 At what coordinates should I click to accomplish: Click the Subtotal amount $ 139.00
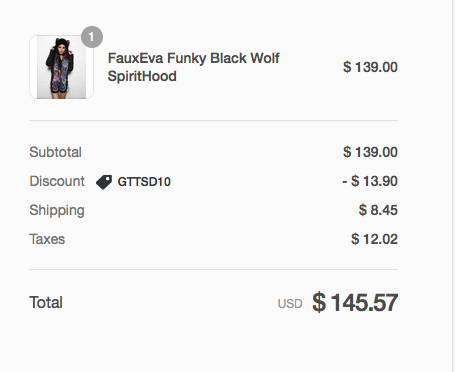coord(370,152)
